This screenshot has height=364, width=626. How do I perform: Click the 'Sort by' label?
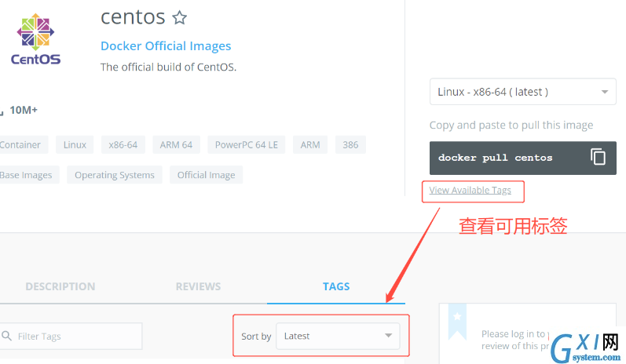256,337
